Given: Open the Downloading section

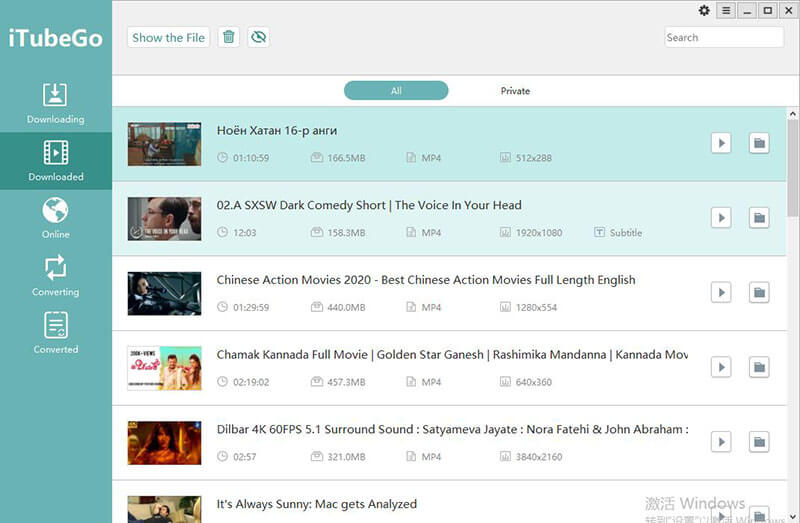Looking at the screenshot, I should (x=56, y=104).
